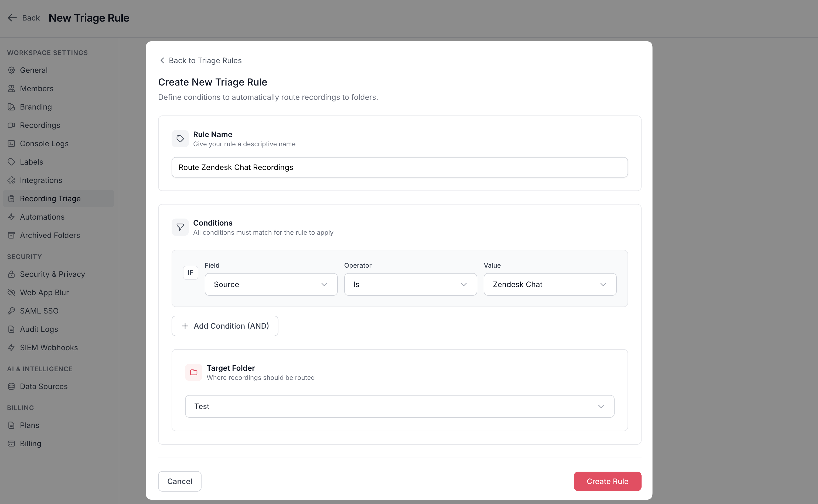
Task: Open the Target Folder dropdown showing Test
Action: coord(399,406)
